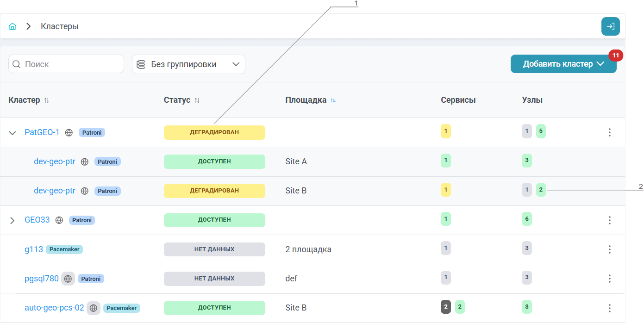Viewport: 644px width, 323px height.
Task: Click the globe icon next to GEO33
Action: tap(59, 220)
